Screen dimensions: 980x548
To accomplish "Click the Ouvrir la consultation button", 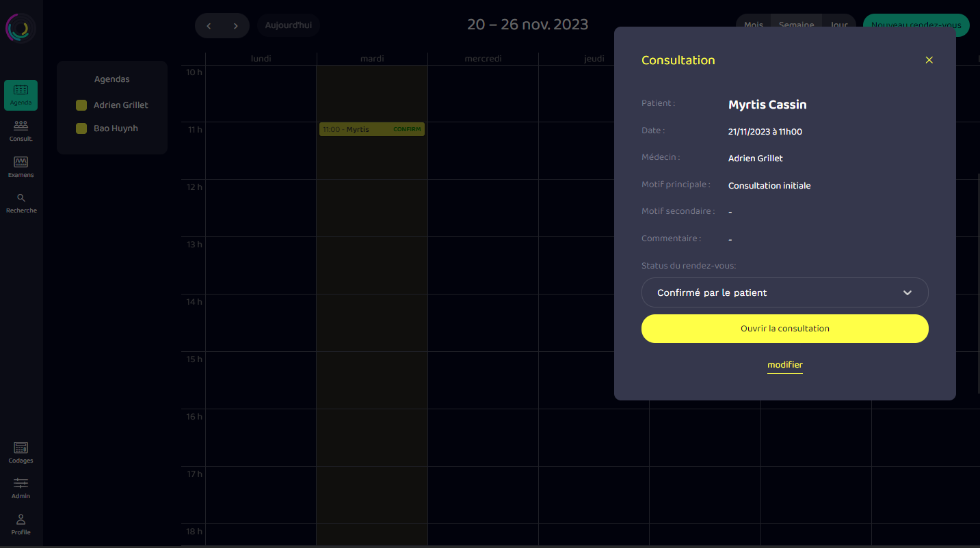I will pos(784,329).
